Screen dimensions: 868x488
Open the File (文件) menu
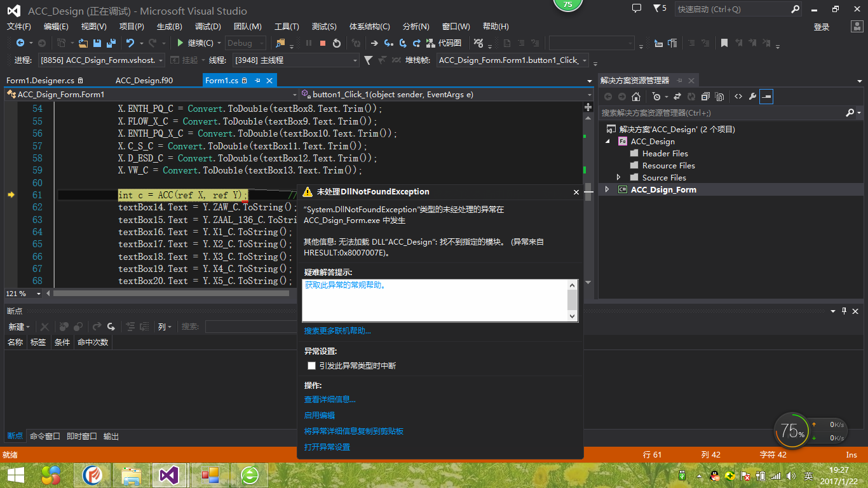coord(19,26)
